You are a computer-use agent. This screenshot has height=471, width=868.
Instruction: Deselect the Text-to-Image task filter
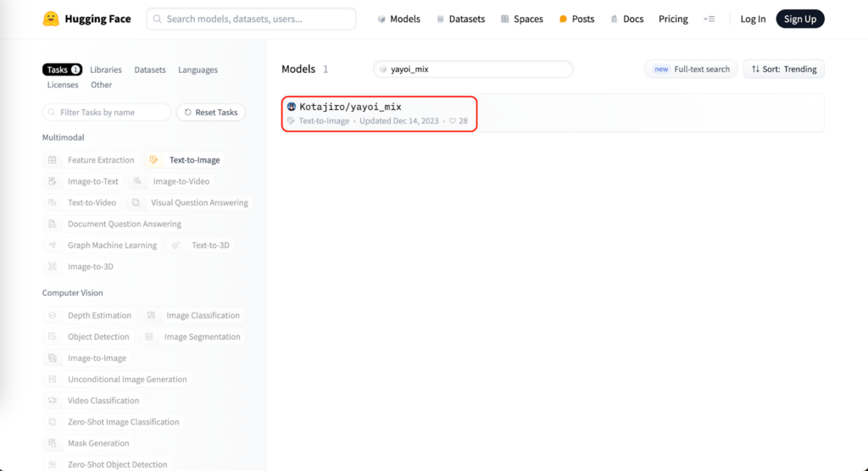click(x=186, y=160)
